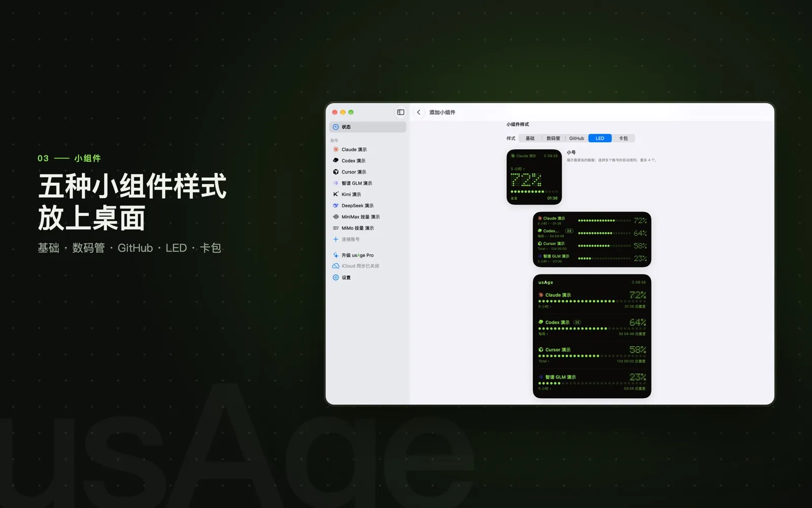Click the DeepSeek whale icon in the sidebar
The height and width of the screenshot is (508, 812).
point(335,206)
